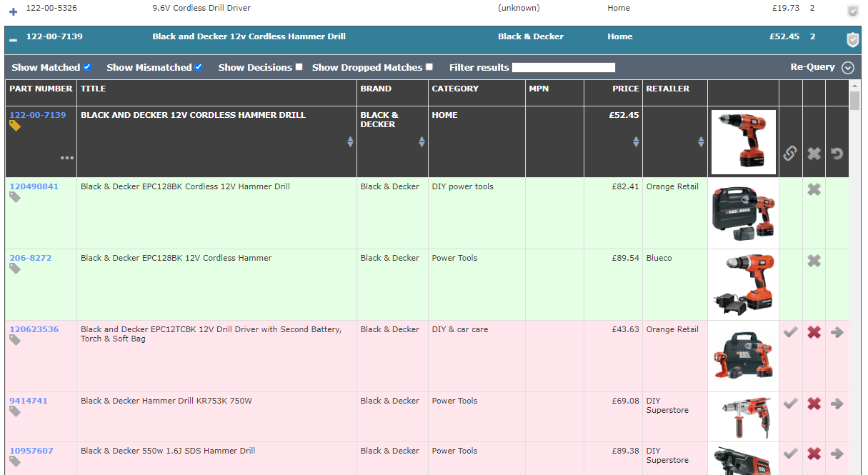Reject match red X for SDS Hammer Drill row
Image resolution: width=868 pixels, height=475 pixels.
click(814, 454)
